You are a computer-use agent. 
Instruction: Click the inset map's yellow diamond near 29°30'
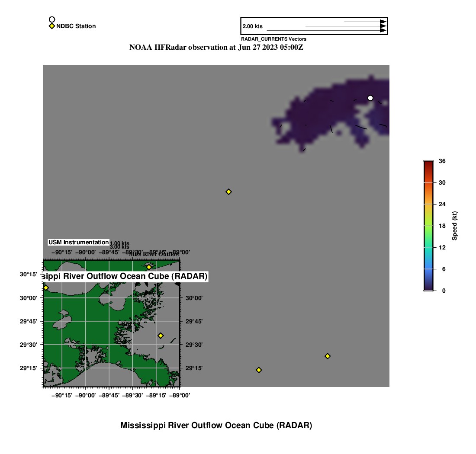(161, 336)
